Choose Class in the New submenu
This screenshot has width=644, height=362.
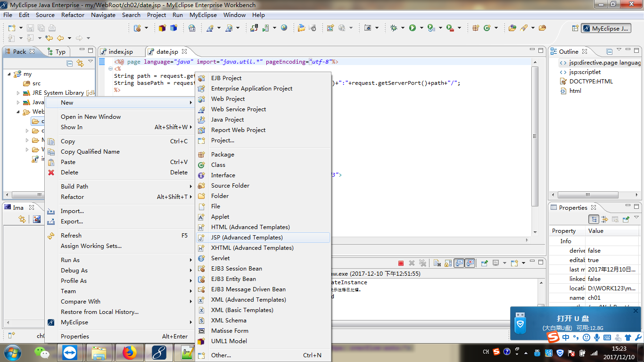(263, 165)
